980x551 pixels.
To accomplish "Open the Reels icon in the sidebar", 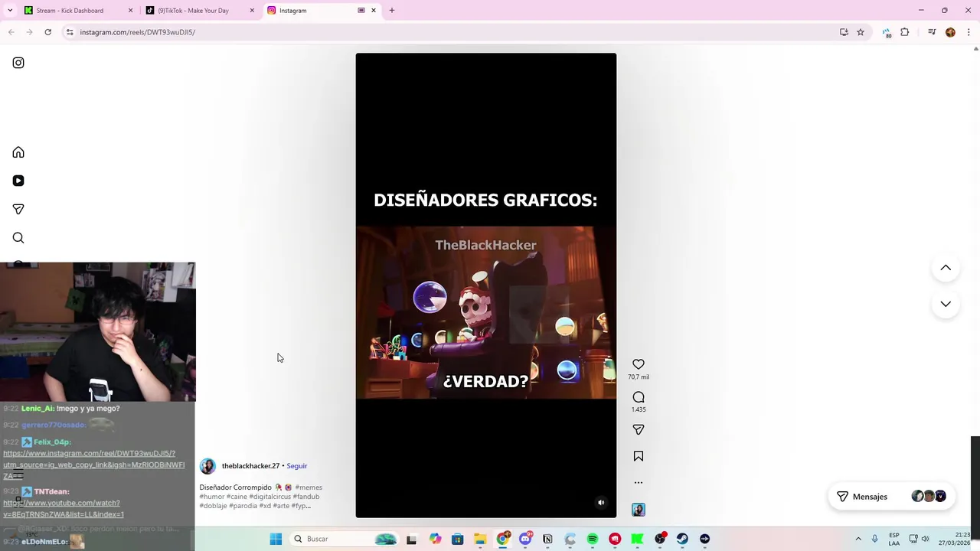I will click(x=18, y=181).
